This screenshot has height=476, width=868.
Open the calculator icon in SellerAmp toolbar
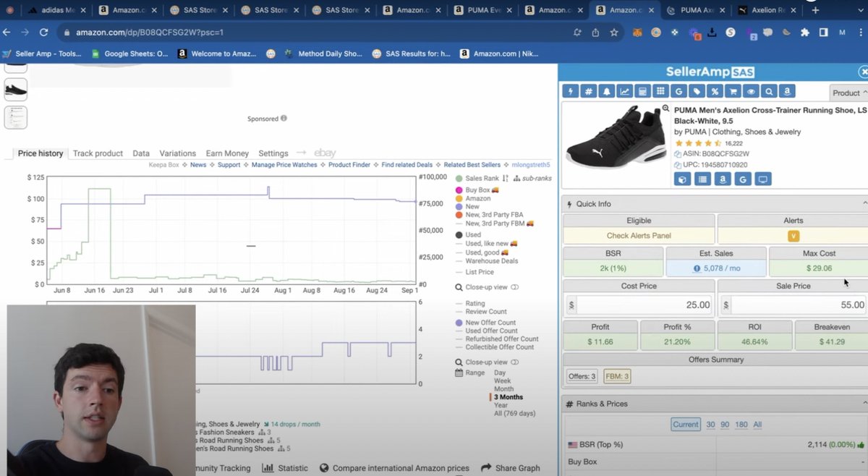point(642,91)
